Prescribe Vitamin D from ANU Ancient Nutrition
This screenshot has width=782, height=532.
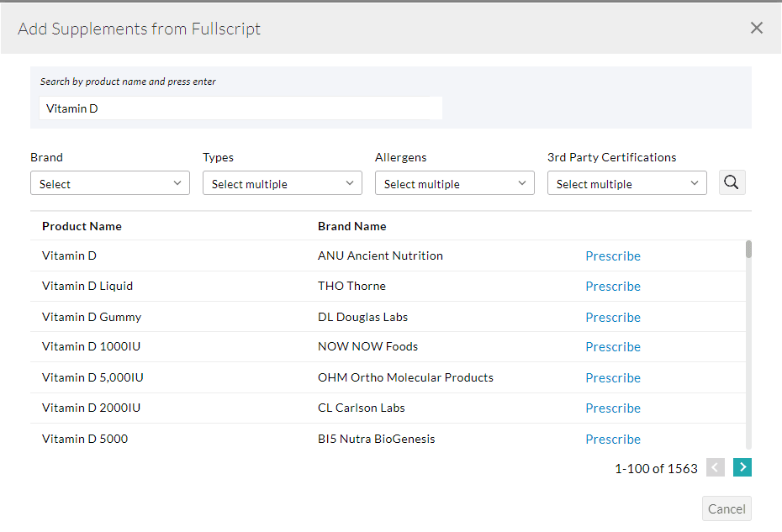(613, 255)
